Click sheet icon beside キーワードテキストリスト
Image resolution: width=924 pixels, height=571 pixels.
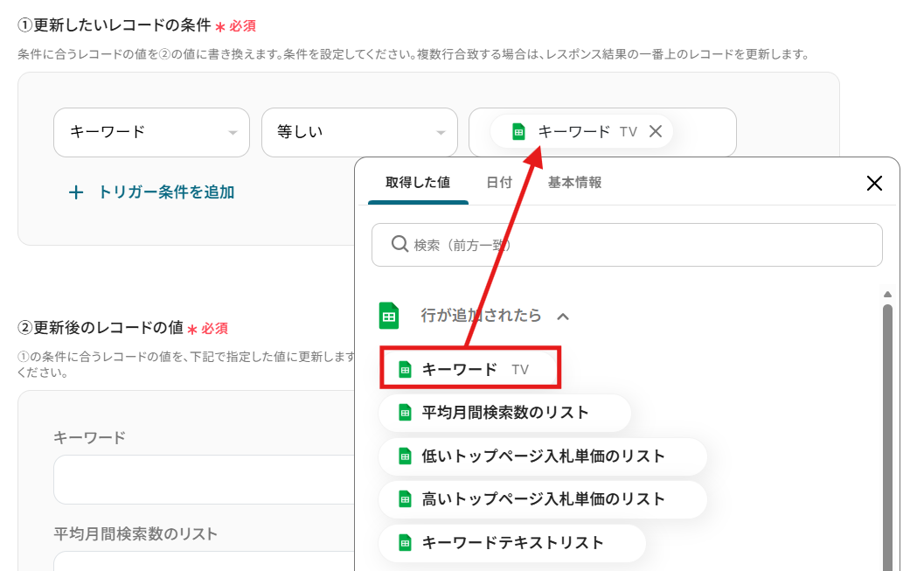[405, 543]
